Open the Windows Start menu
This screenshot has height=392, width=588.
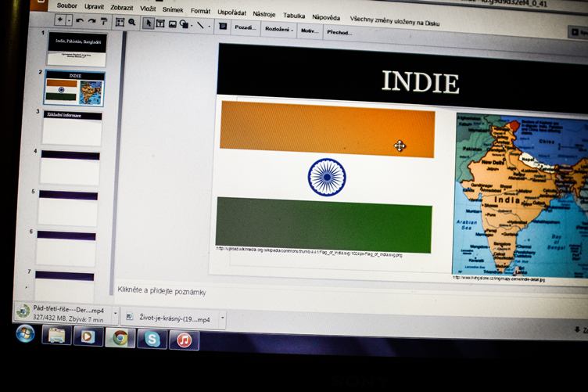point(26,333)
